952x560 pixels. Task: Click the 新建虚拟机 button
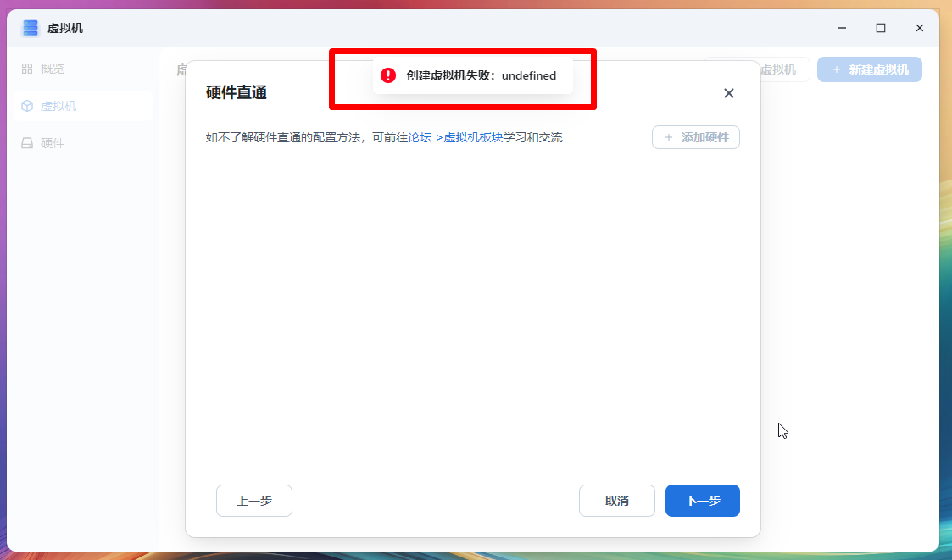coord(870,69)
